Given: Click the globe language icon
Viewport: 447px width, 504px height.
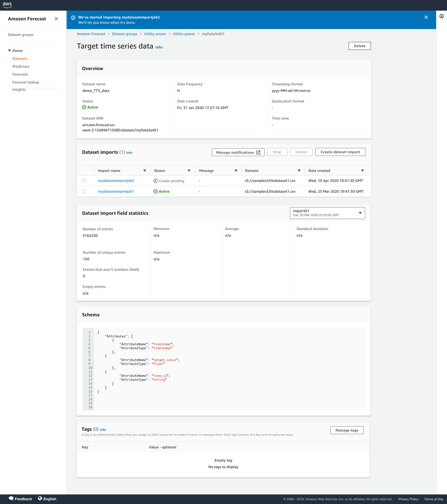Looking at the screenshot, I should click(x=40, y=499).
